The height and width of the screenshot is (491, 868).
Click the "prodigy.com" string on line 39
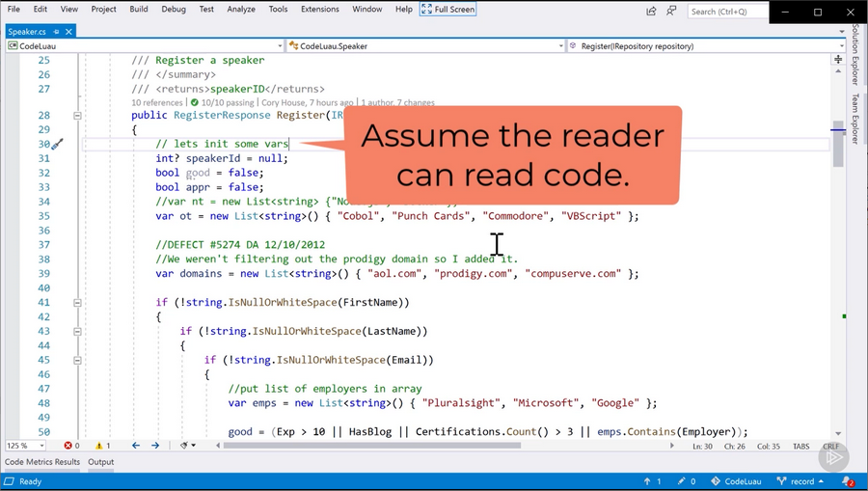474,273
